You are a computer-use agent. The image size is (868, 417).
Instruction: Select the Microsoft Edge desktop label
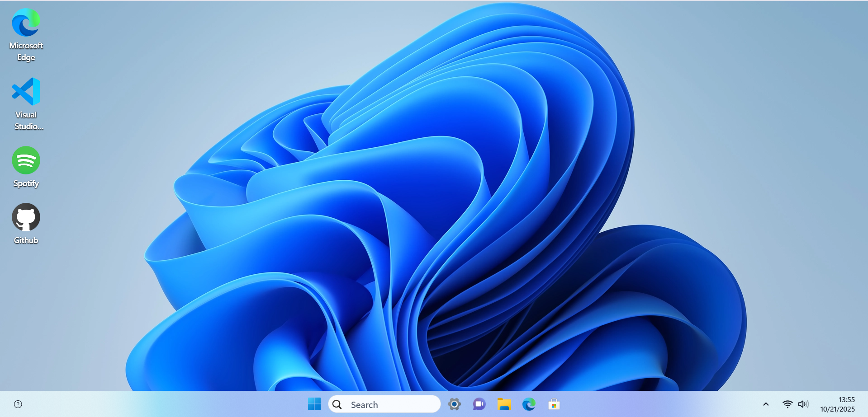26,51
